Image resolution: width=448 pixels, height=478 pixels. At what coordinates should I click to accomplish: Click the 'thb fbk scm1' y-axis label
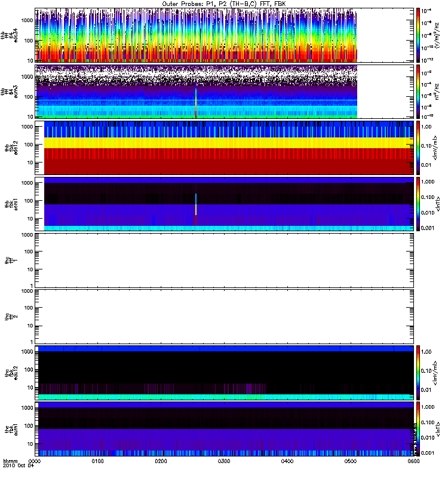(x=11, y=204)
